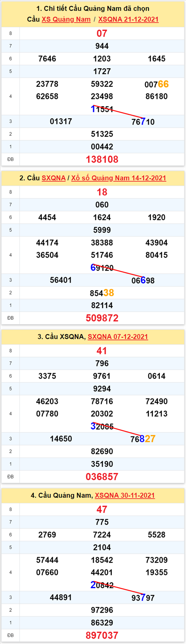Click the number 78716
This screenshot has width=186, height=644.
point(102,401)
